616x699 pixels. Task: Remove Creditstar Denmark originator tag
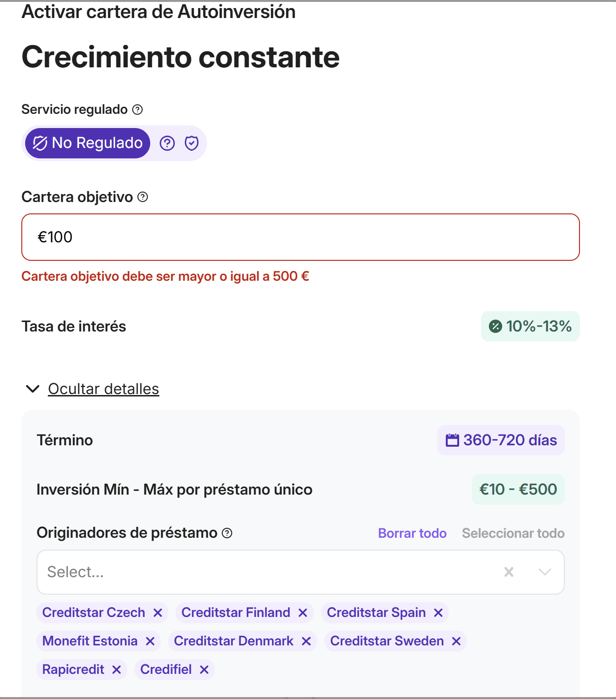point(306,641)
